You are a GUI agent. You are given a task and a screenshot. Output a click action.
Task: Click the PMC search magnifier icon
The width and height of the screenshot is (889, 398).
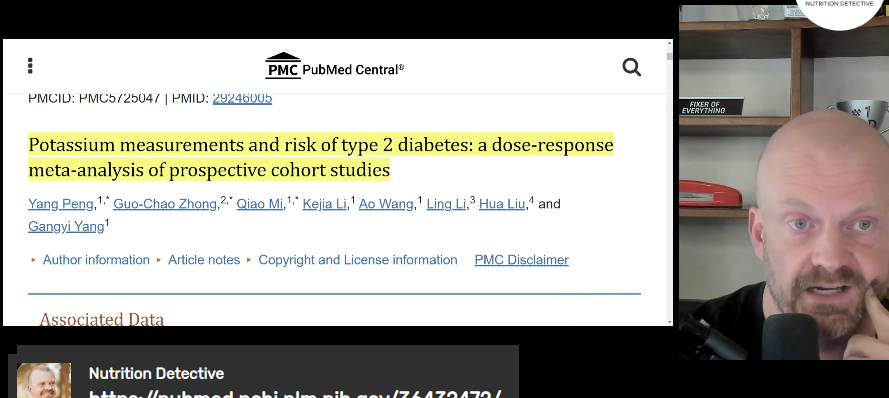point(632,67)
